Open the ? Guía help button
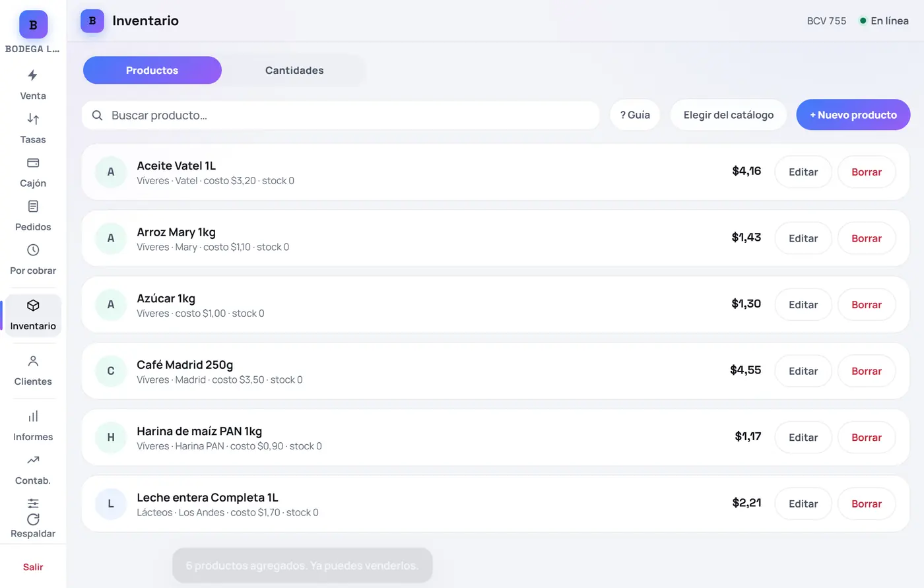 [x=635, y=115]
